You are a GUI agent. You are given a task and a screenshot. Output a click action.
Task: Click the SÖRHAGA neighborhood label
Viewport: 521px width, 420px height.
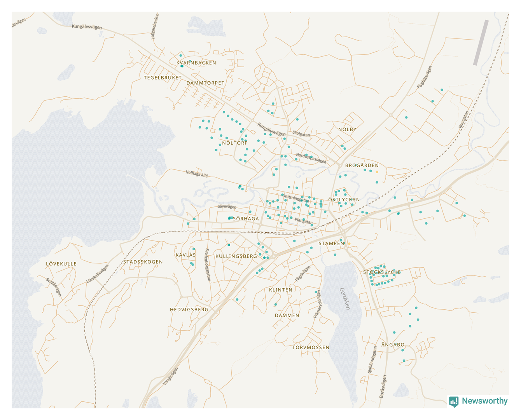click(246, 219)
